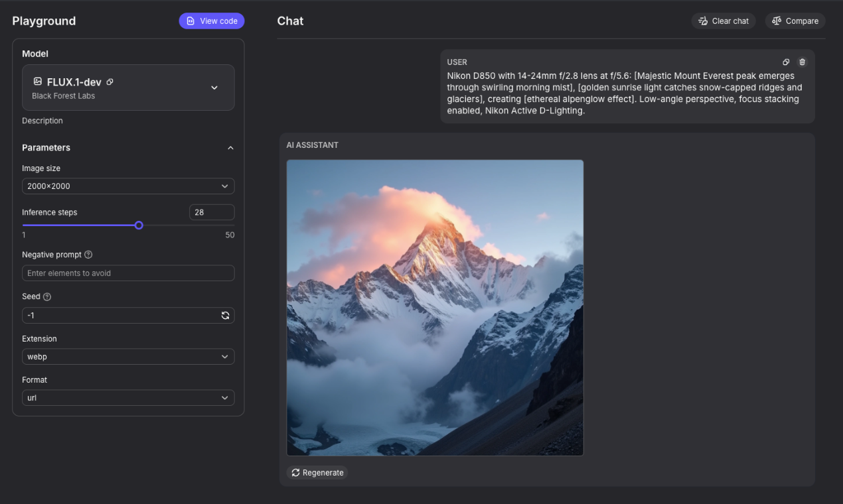This screenshot has width=843, height=504.
Task: Click the Model section heading
Action: tap(35, 54)
